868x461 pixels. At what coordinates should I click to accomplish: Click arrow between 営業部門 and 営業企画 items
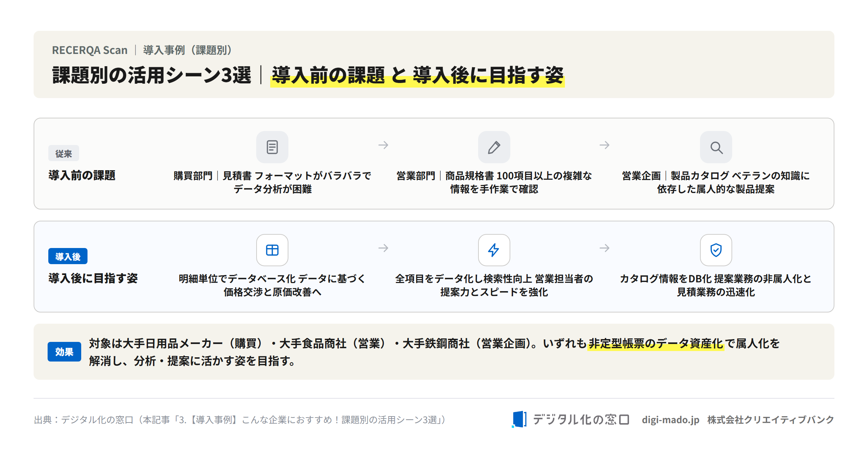pos(604,145)
